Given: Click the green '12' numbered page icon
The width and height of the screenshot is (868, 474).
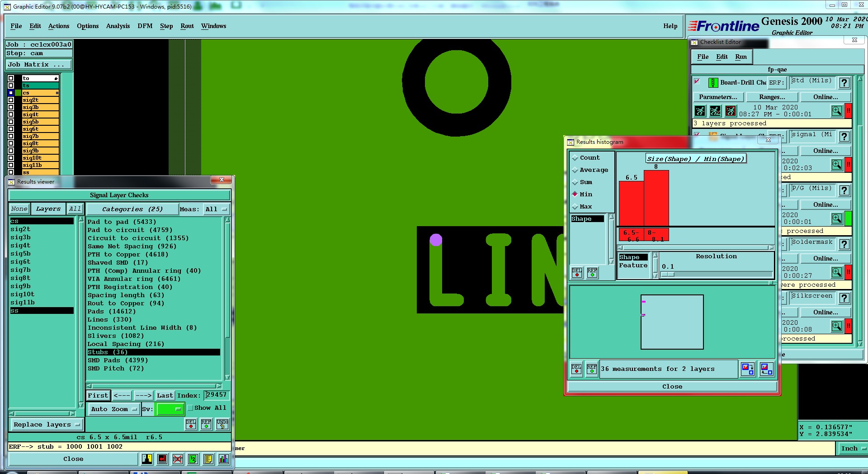Looking at the screenshot, I should (x=193, y=459).
